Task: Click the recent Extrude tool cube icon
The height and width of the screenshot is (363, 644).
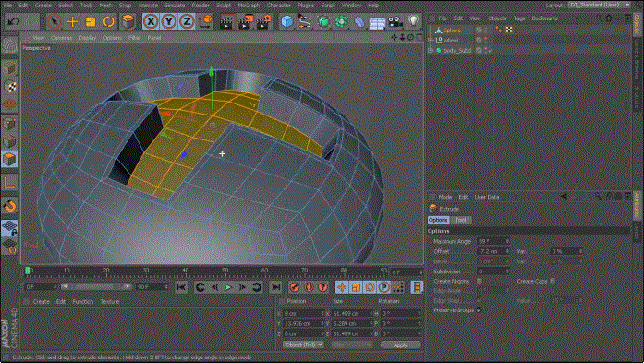Action: (128, 21)
